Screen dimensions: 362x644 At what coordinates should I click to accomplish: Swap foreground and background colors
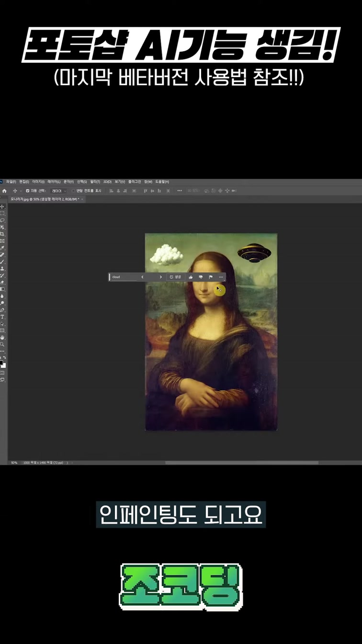(x=4, y=357)
